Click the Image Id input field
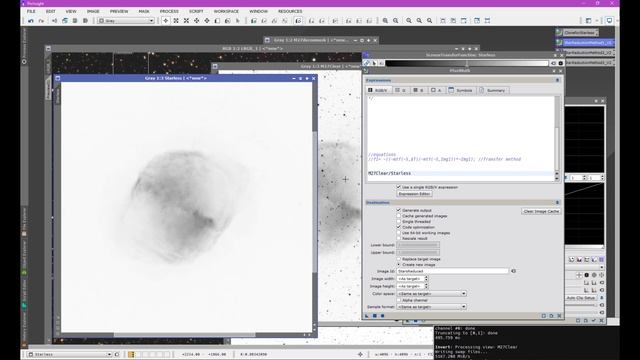Screen dimensions: 640x360 pyautogui.click(x=453, y=271)
